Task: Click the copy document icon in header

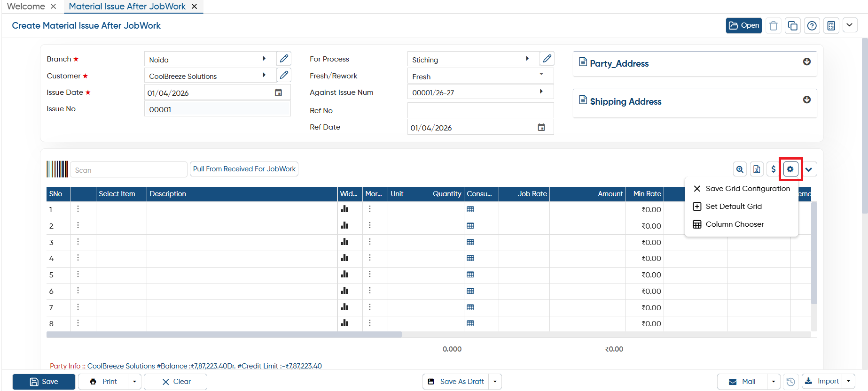Action: (x=793, y=26)
